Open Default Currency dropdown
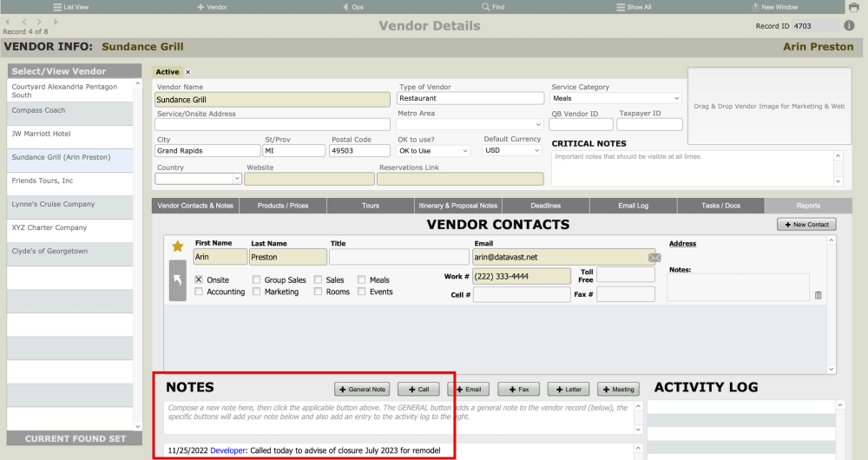 (512, 150)
